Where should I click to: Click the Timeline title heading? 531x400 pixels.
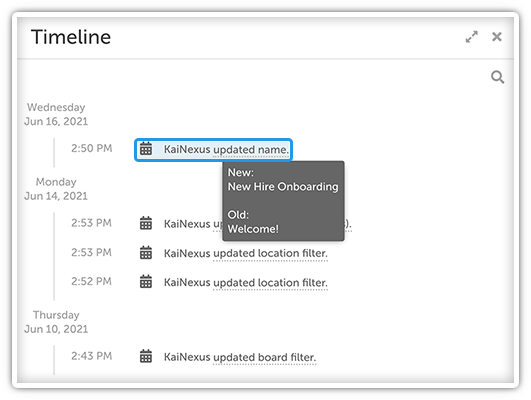pos(71,37)
